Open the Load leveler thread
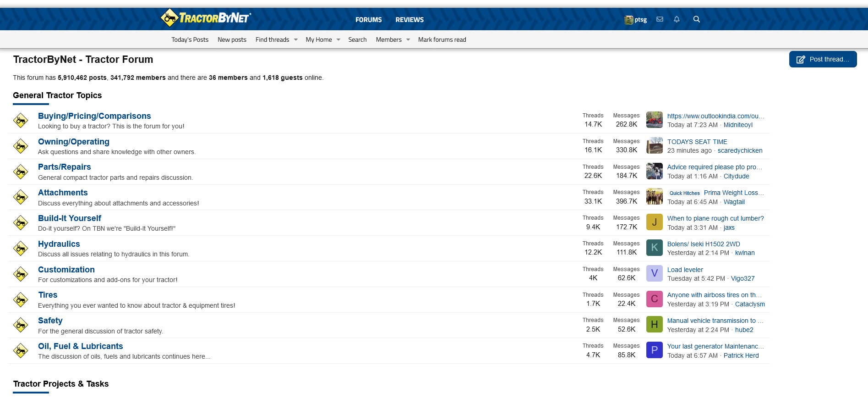The height and width of the screenshot is (399, 868). (685, 270)
